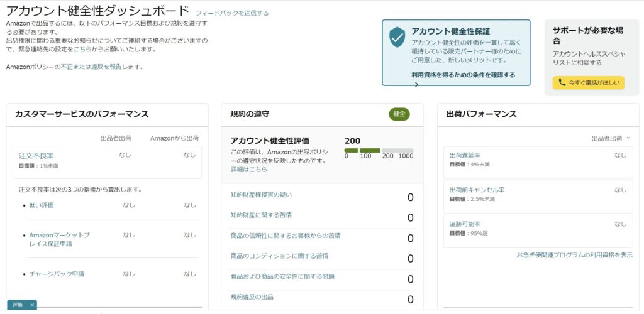Close the 評価 feedback tag

(32, 305)
